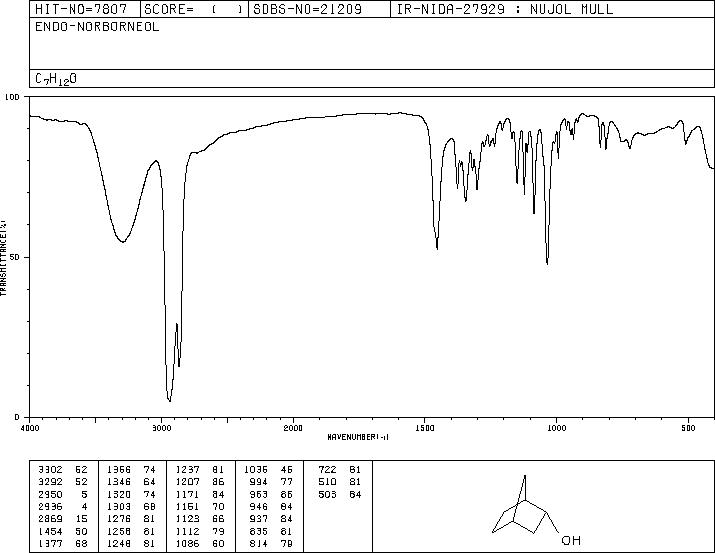The height and width of the screenshot is (553, 715).
Task: Click the 1248 peak table entry
Action: [x=131, y=544]
